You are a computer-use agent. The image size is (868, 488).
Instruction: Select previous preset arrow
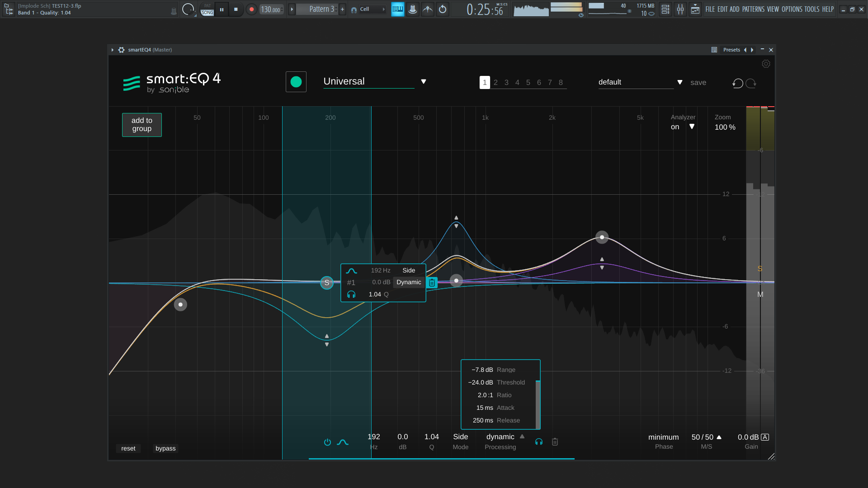[745, 50]
